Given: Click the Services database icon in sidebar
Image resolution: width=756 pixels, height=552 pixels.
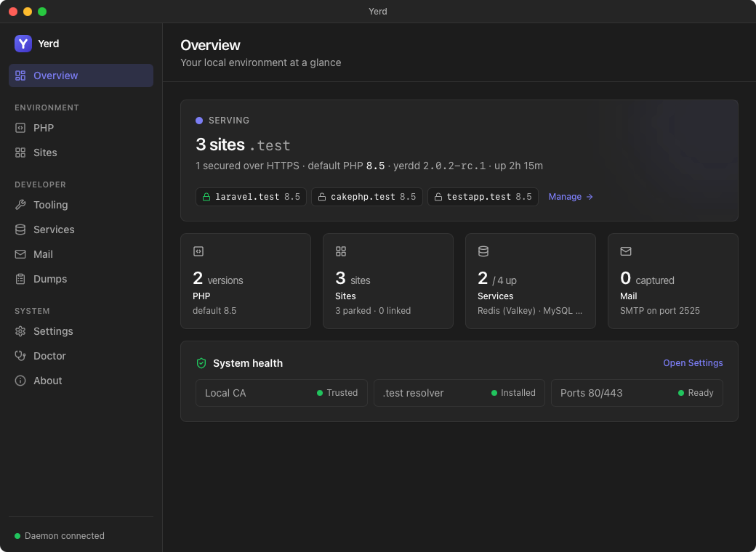Looking at the screenshot, I should 20,230.
